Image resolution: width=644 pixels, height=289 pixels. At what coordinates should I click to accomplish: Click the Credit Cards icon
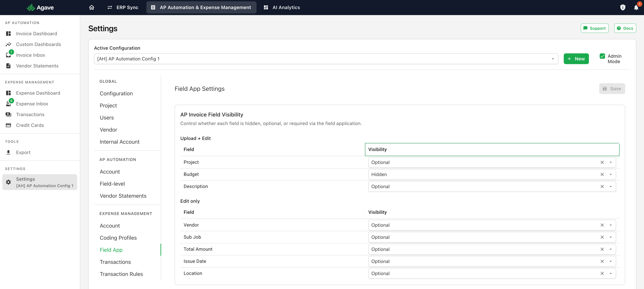coord(9,125)
